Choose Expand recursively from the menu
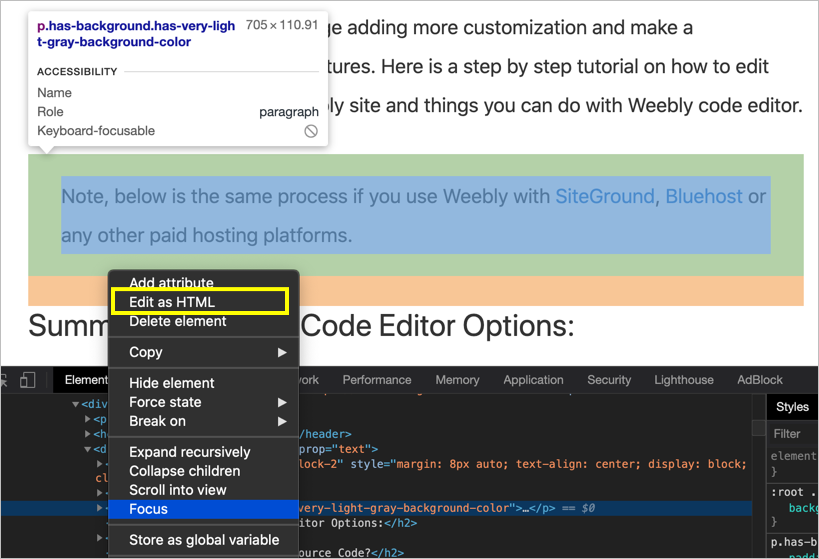Screen dimensions: 819x559 [190, 452]
